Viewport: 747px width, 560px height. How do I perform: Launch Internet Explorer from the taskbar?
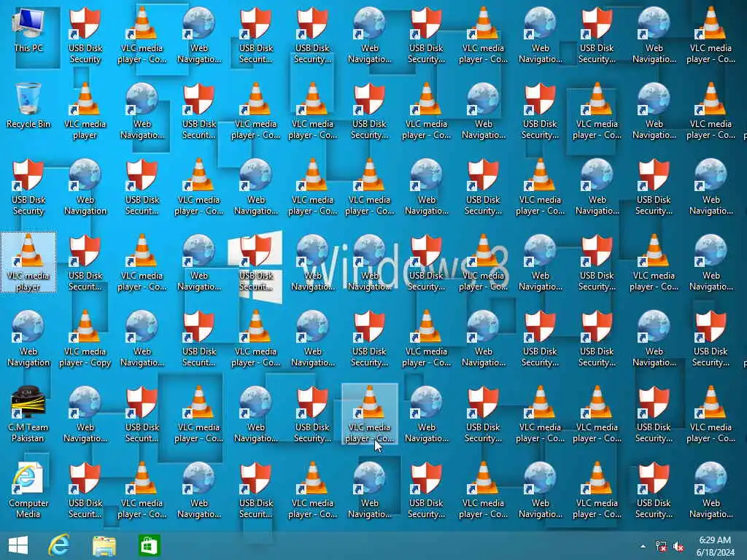coord(59,545)
